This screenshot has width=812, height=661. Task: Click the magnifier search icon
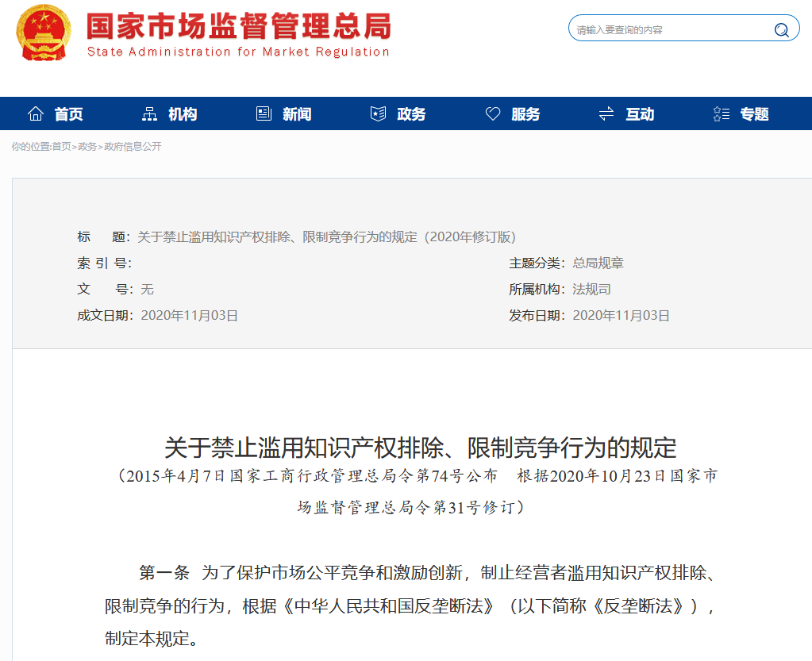coord(781,30)
